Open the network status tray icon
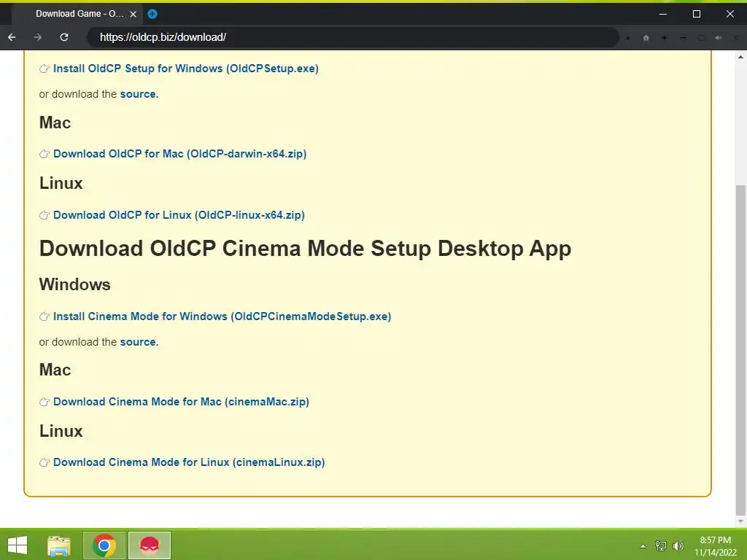747x560 pixels. click(661, 545)
